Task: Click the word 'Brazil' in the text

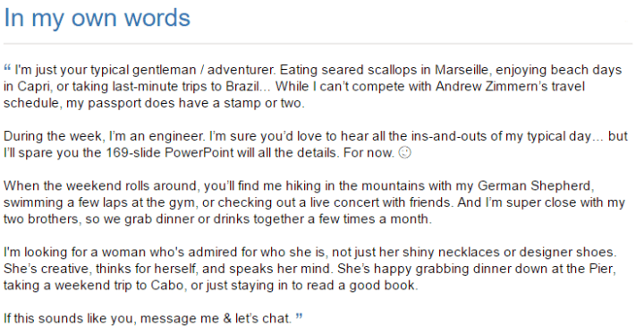Action: [242, 86]
